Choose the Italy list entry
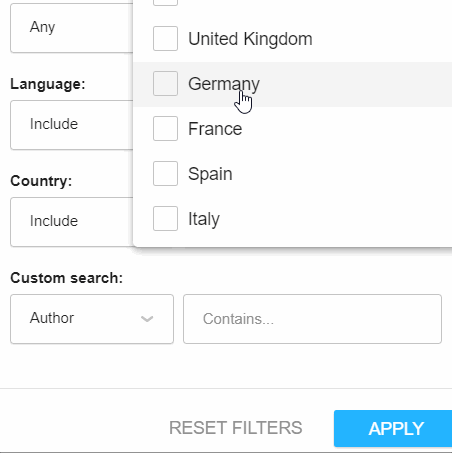This screenshot has width=452, height=453. [293, 219]
